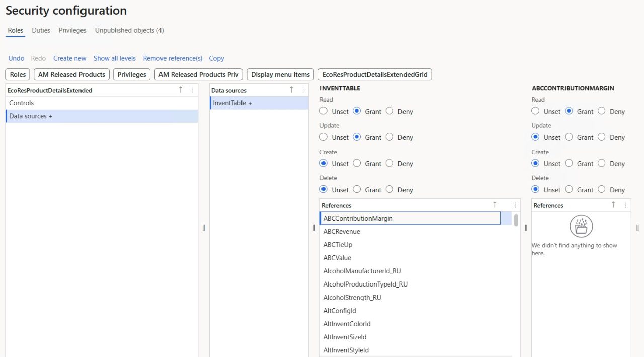
Task: Click the Create new link
Action: [69, 58]
